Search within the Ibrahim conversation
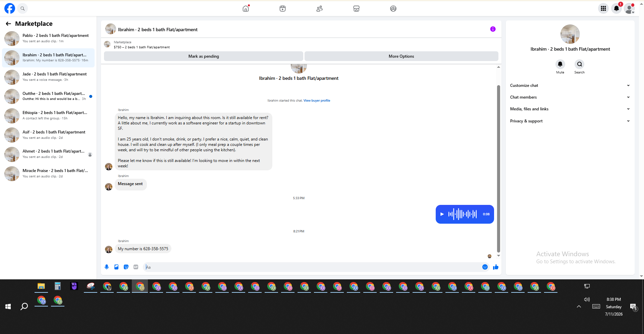 tap(580, 64)
